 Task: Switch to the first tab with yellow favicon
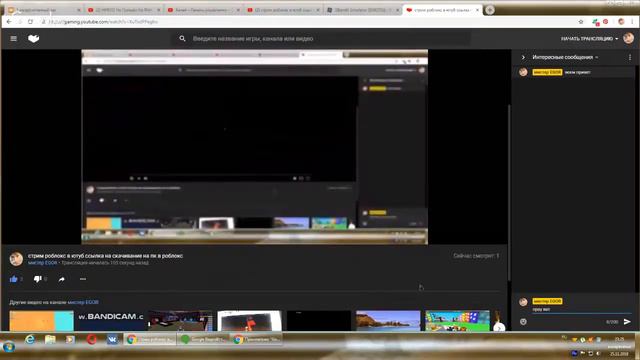point(44,10)
